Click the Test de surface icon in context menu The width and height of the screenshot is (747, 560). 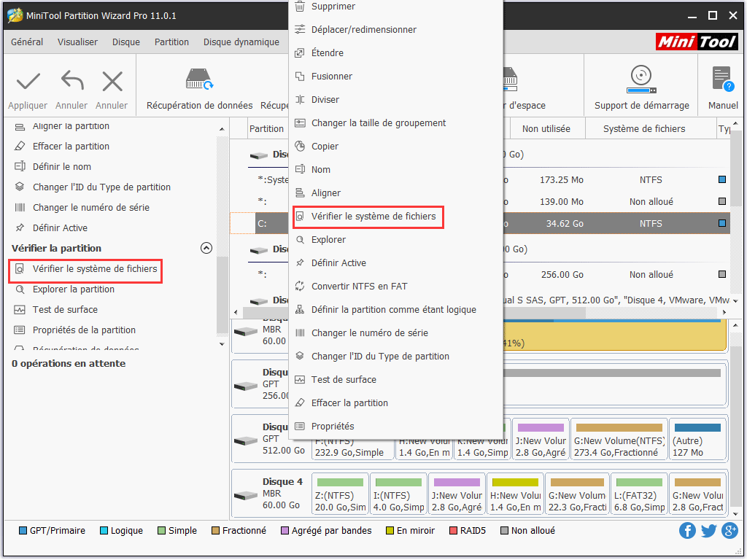[x=300, y=379]
